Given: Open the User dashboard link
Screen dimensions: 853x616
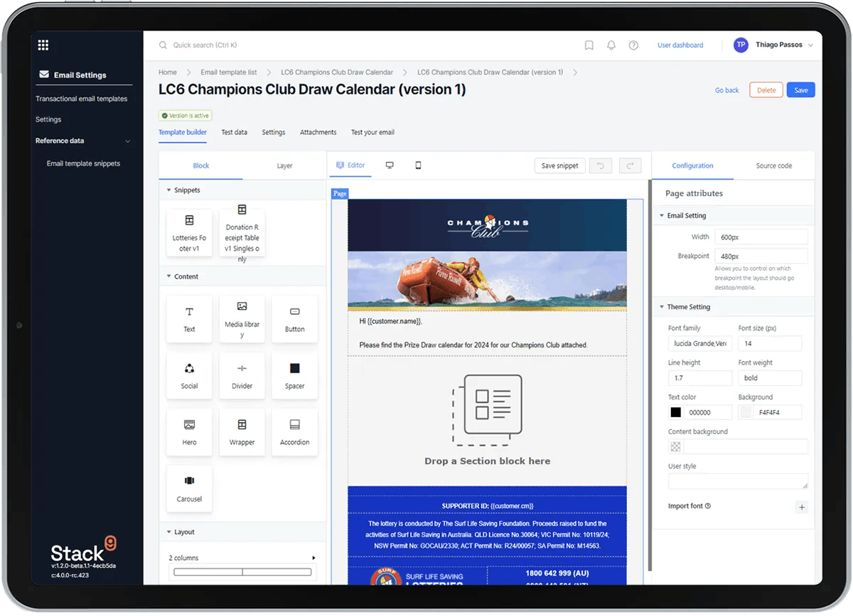Looking at the screenshot, I should click(x=680, y=45).
